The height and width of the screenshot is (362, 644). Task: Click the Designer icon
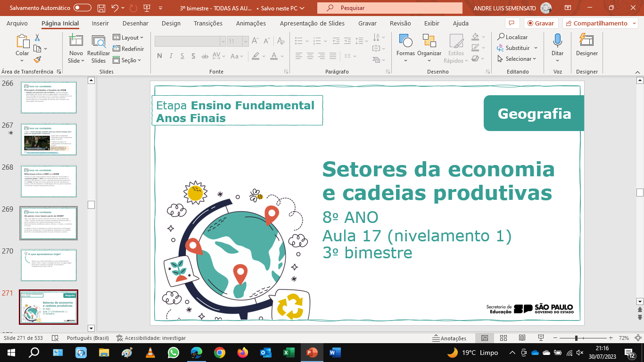point(586,41)
